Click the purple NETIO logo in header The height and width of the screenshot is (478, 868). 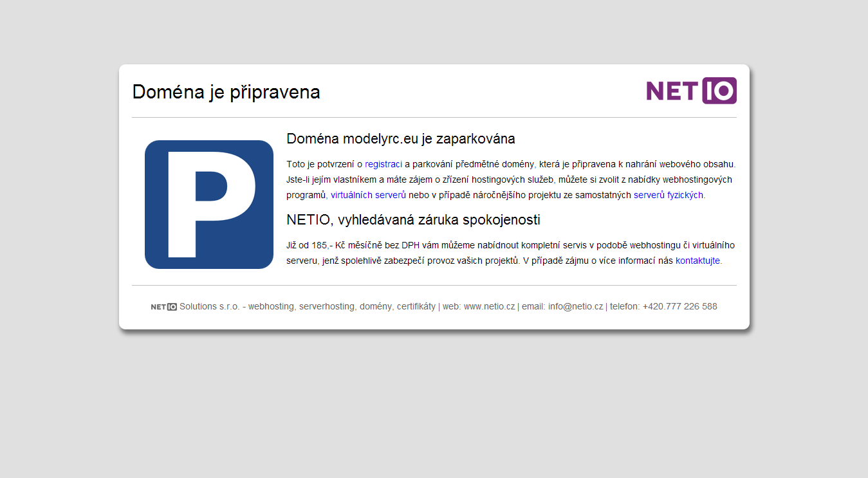click(x=691, y=91)
